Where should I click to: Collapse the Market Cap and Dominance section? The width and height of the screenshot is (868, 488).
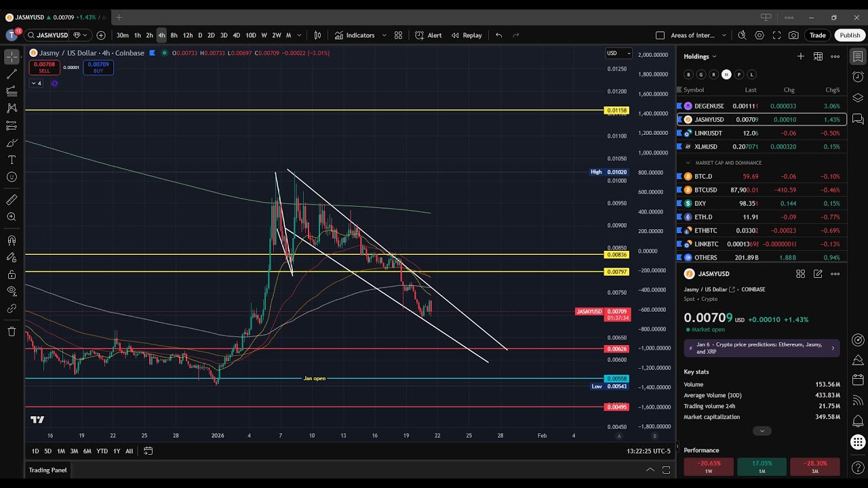pos(688,163)
